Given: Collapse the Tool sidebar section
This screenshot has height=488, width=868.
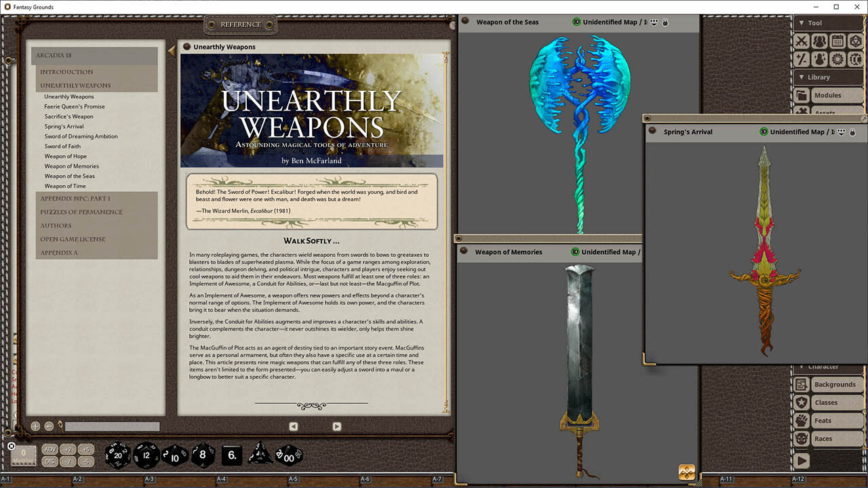Looking at the screenshot, I should [802, 23].
